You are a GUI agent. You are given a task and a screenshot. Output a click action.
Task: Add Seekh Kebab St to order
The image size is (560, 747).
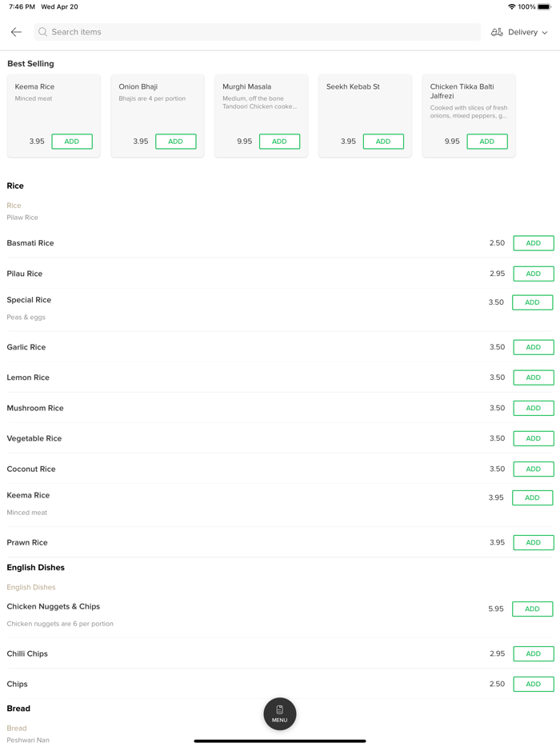click(x=383, y=142)
